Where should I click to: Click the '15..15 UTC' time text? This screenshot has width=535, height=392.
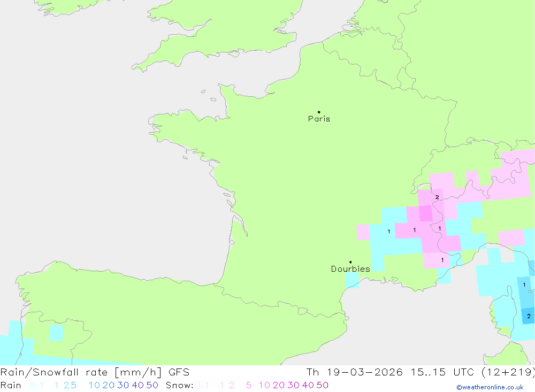coord(443,372)
